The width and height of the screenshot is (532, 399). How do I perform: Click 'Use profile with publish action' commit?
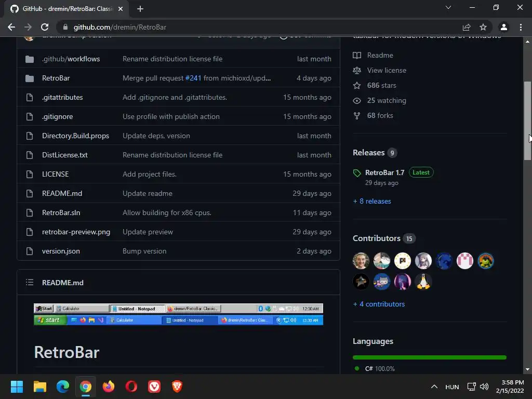coord(171,116)
